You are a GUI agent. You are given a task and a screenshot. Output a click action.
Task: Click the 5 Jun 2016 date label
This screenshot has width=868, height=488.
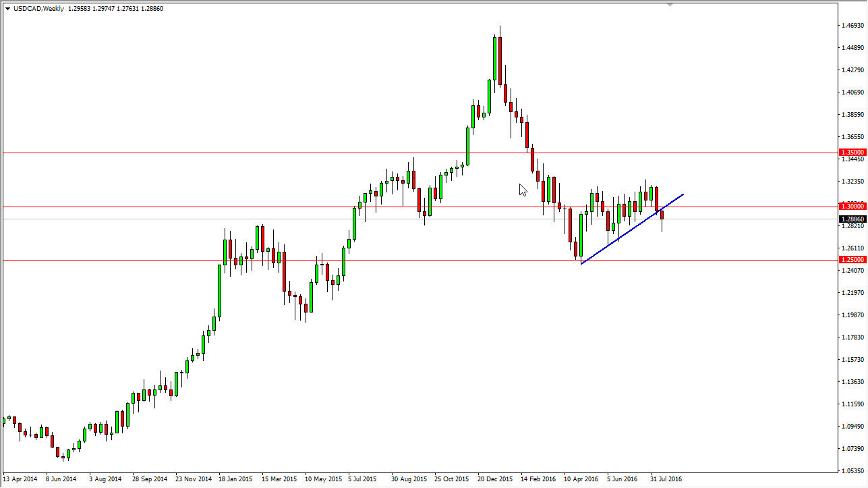[623, 479]
